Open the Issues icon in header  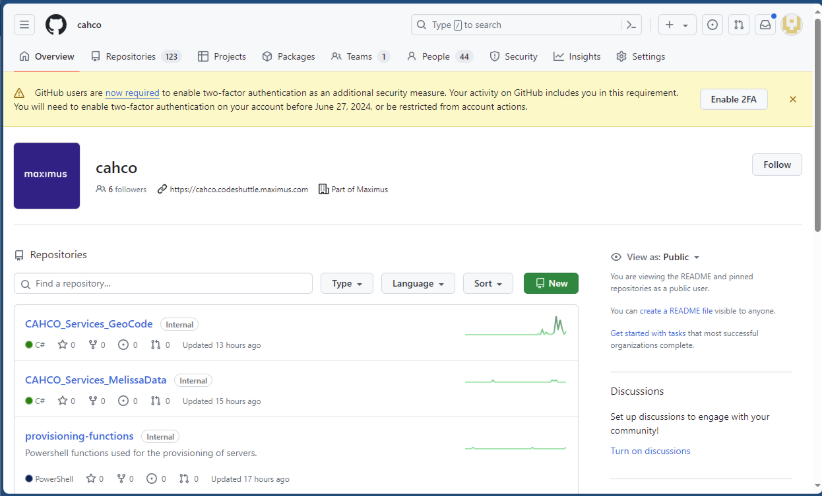pos(712,25)
